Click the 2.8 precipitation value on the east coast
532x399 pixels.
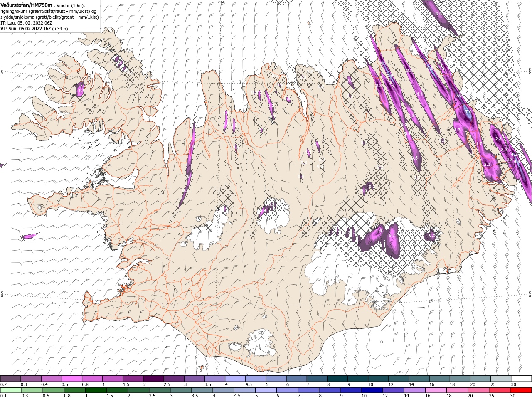[498, 139]
